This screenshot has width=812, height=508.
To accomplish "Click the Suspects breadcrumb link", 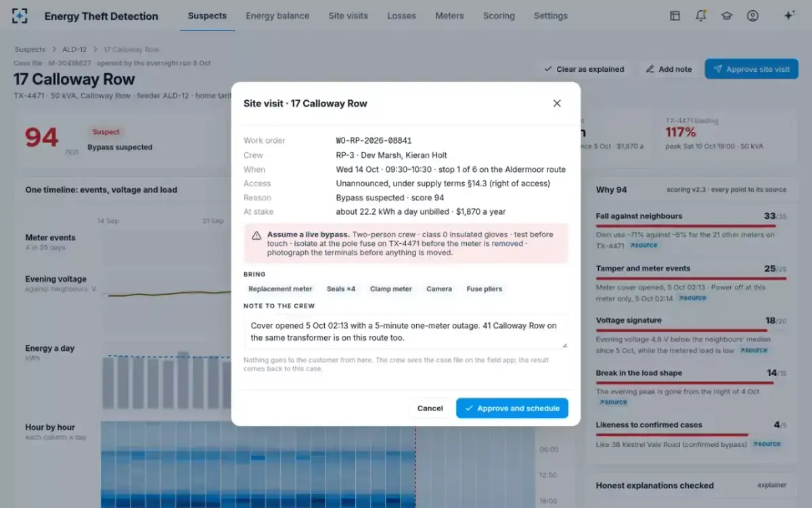I will pos(30,49).
